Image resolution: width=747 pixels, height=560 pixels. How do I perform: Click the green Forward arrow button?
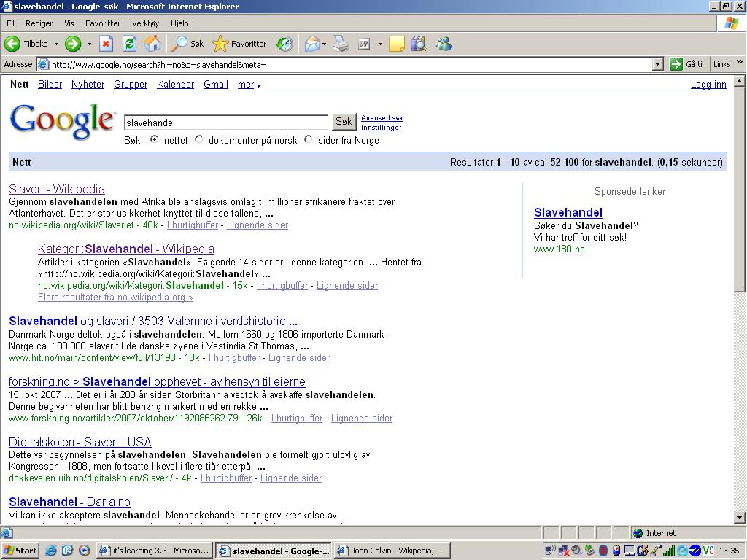point(73,44)
